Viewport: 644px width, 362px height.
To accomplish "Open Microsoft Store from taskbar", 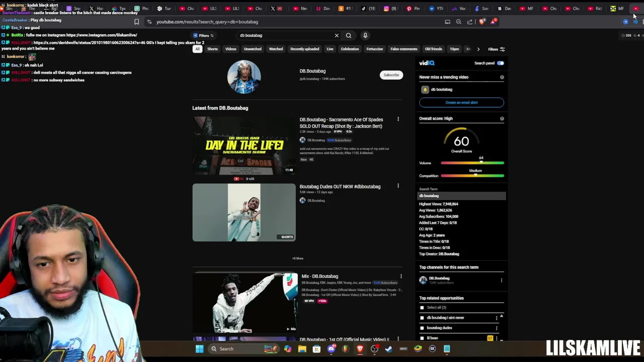I will [x=316, y=349].
